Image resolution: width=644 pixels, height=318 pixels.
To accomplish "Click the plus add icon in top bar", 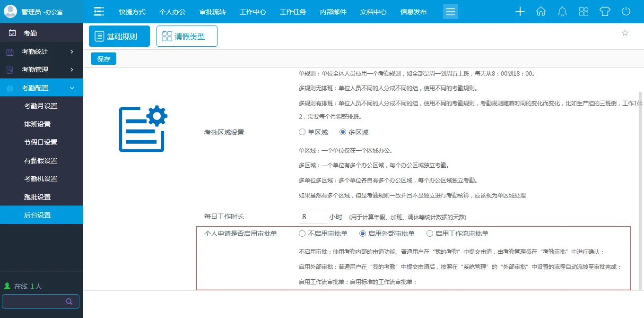I will pyautogui.click(x=520, y=12).
